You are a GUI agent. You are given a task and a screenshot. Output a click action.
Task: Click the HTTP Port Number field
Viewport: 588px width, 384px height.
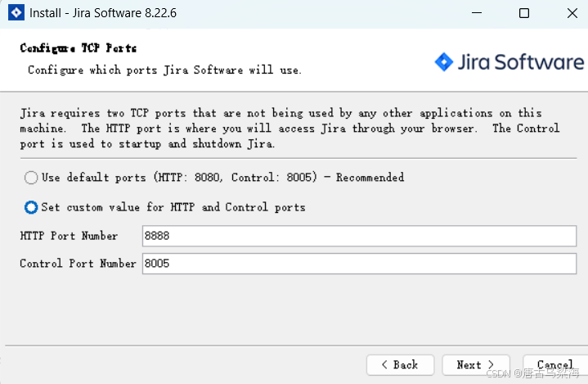pos(359,236)
